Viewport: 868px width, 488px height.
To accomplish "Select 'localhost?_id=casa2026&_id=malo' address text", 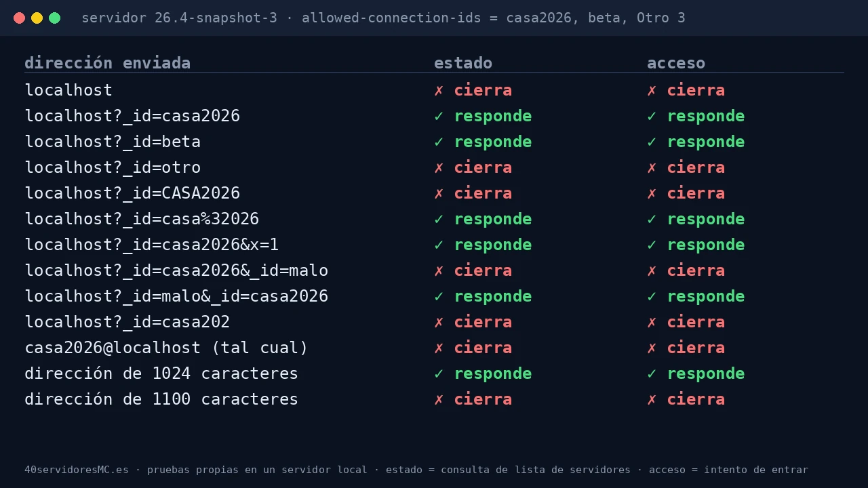I will [176, 270].
